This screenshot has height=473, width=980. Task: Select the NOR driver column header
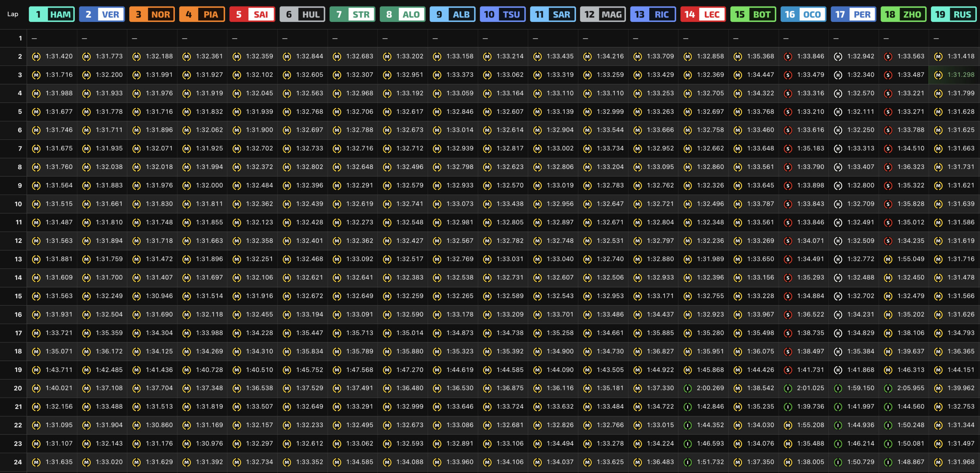click(152, 15)
